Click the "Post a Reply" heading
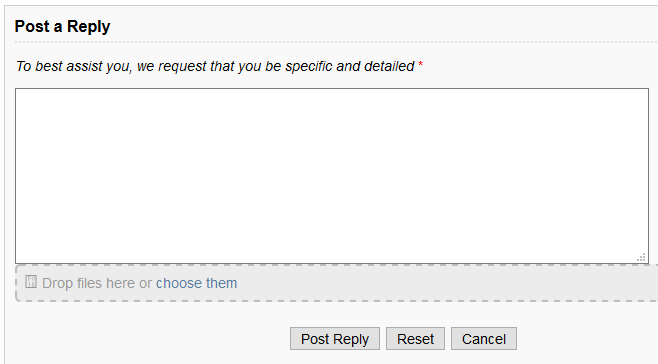Viewport: 658px width, 364px height. tap(63, 26)
